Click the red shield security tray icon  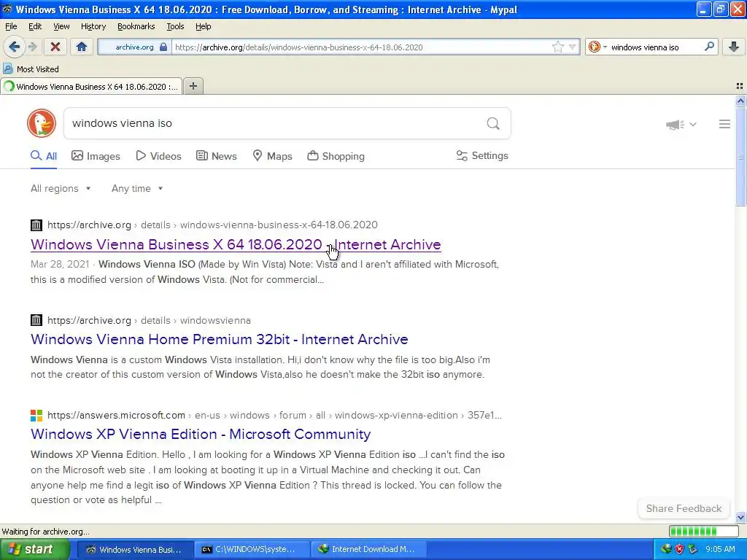click(x=679, y=549)
